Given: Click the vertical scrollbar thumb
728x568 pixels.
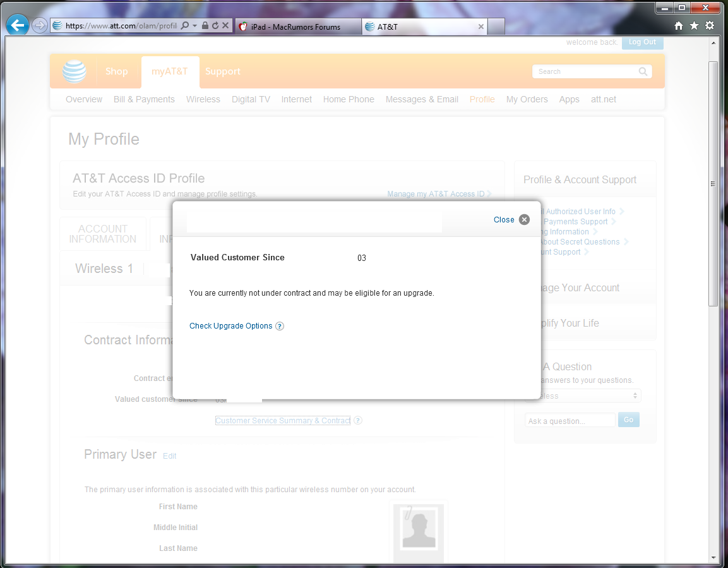Looking at the screenshot, I should click(x=713, y=183).
